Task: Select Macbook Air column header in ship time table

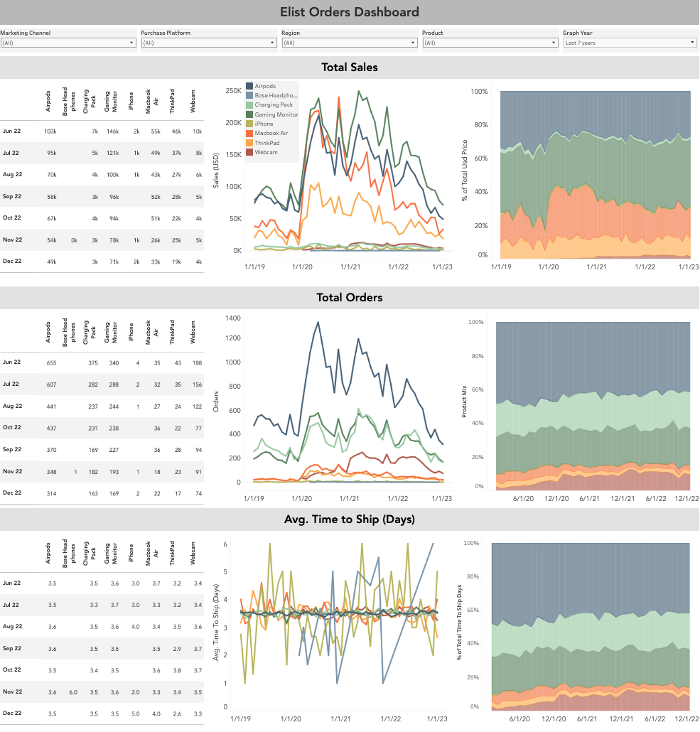Action: tap(152, 554)
